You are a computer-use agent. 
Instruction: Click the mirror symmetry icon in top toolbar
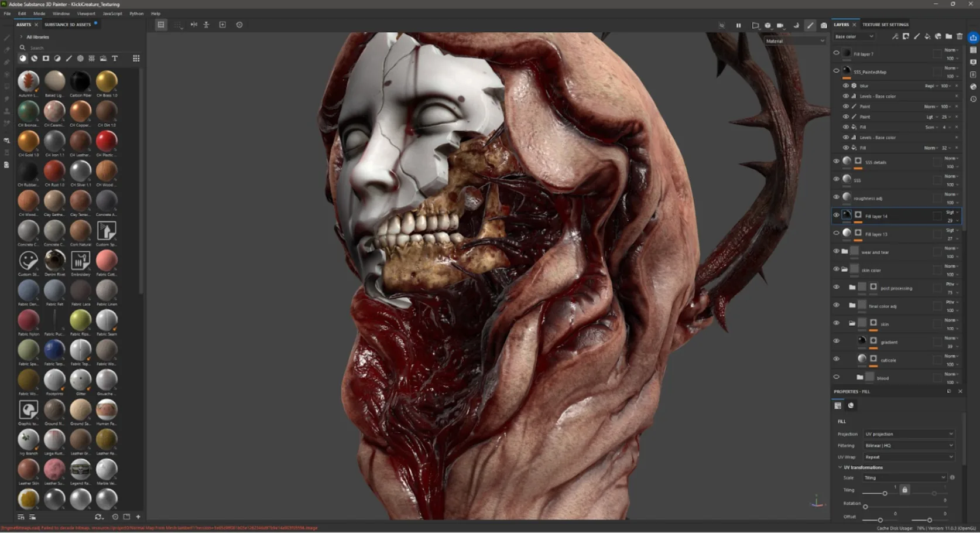194,25
